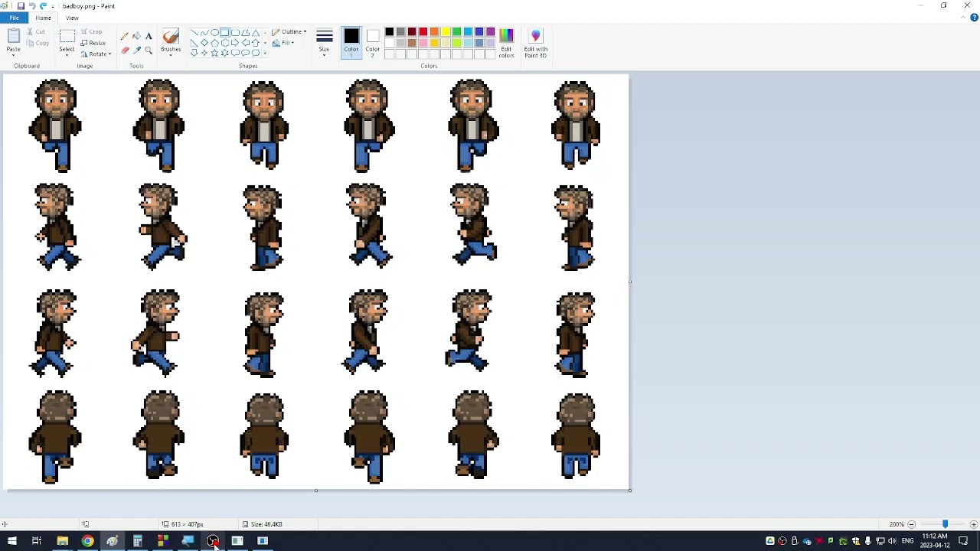Expand the Shapes gallery more arrow
The width and height of the screenshot is (980, 551).
(265, 53)
